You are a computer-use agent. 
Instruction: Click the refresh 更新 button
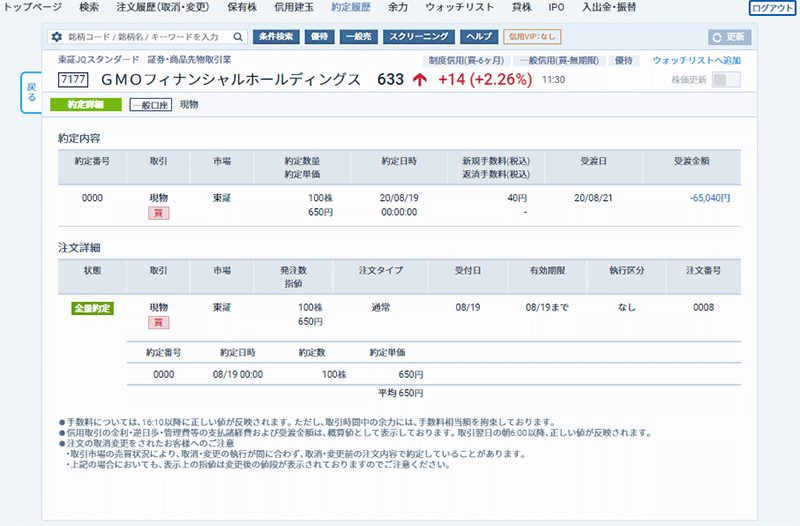[729, 37]
